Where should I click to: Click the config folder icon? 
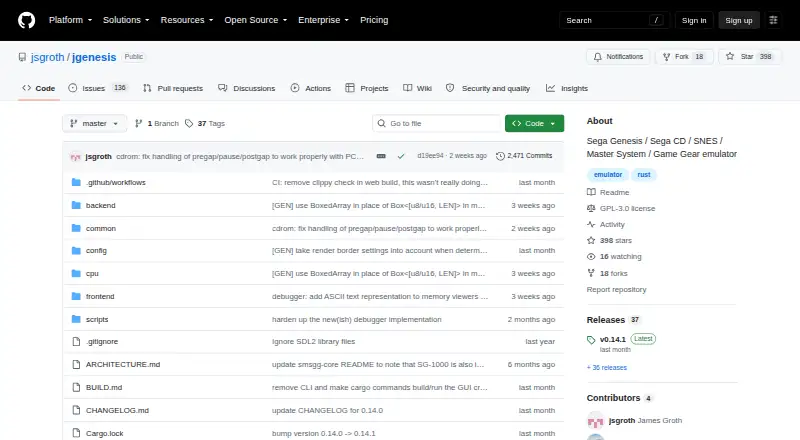(x=77, y=251)
